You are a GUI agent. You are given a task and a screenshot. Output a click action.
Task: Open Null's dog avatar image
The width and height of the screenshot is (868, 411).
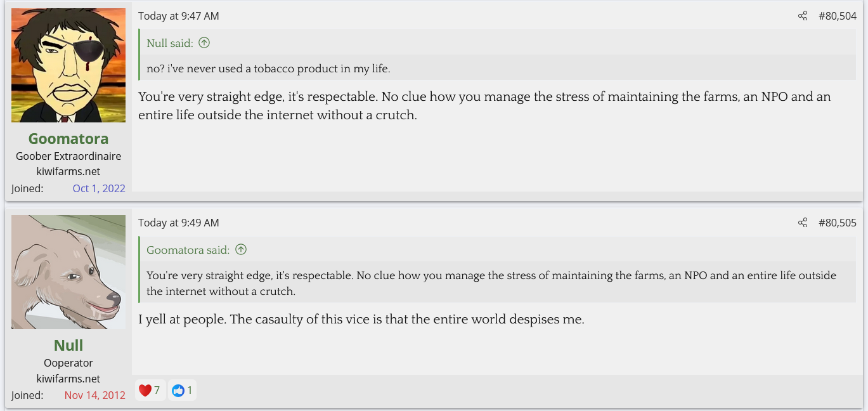(68, 272)
